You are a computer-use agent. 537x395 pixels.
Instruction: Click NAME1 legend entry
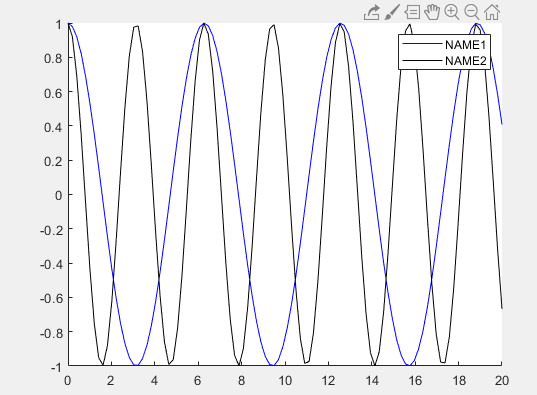(445, 44)
